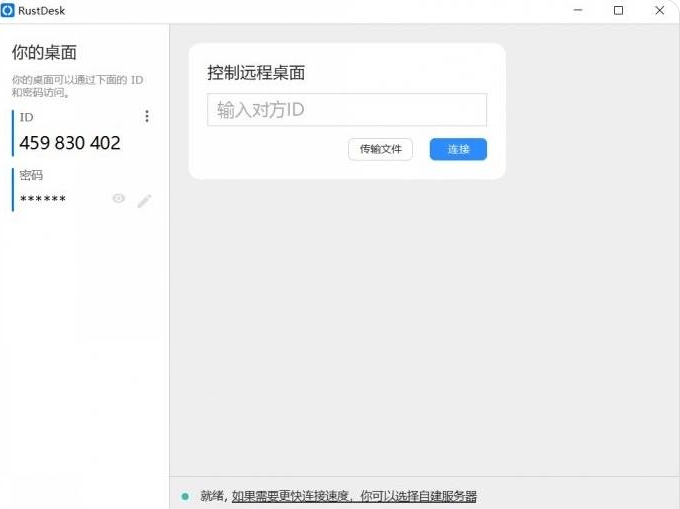Image resolution: width=680 pixels, height=509 pixels.
Task: Click the green ready status dot
Action: coord(185,496)
